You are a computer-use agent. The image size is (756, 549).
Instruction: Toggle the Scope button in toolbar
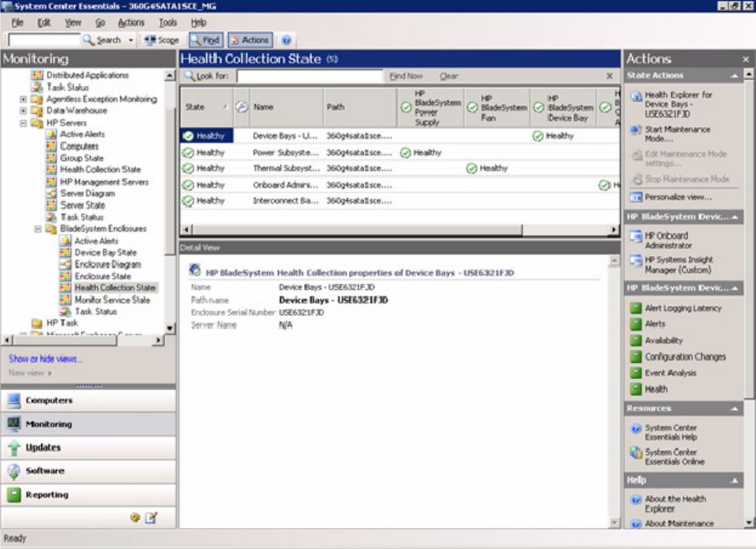pos(161,40)
